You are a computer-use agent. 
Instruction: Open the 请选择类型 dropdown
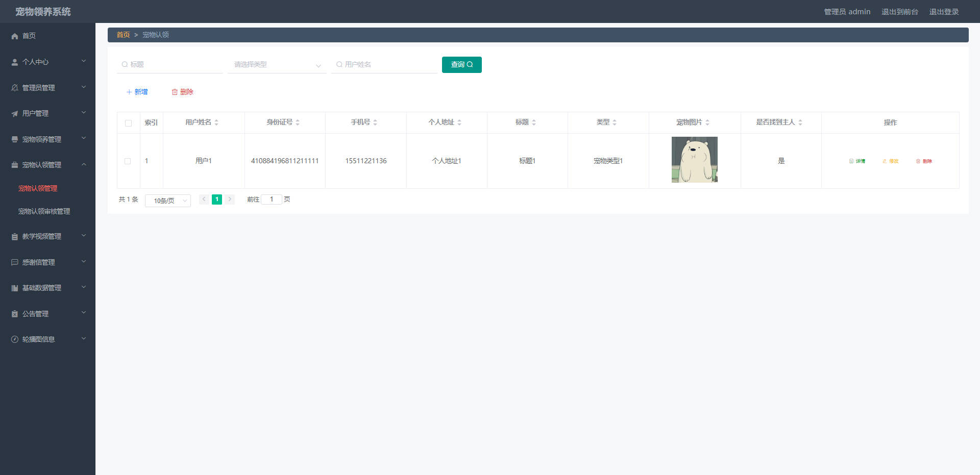click(x=277, y=65)
